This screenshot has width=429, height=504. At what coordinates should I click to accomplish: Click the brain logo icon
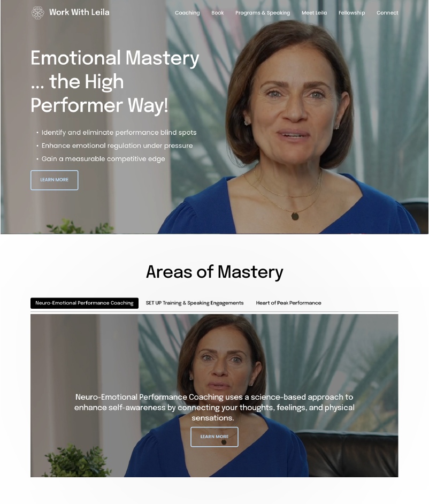tap(37, 12)
